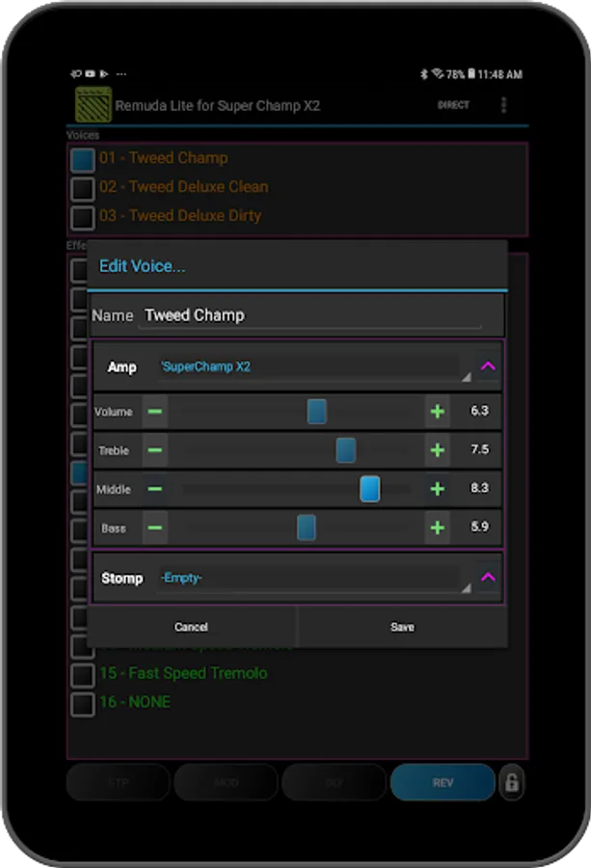Tap the Wi-Fi status bar icon

pos(438,73)
